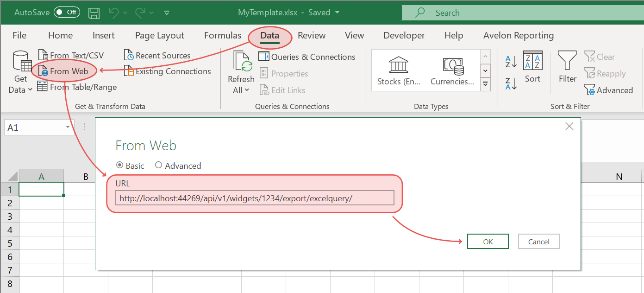
Task: Click the Save floppy disk icon
Action: (x=94, y=13)
